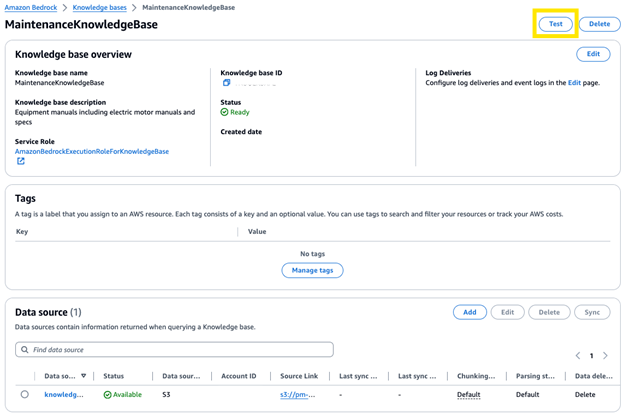Focus the Find data source search field
Viewport: 624px width, 416px height.
pos(180,350)
